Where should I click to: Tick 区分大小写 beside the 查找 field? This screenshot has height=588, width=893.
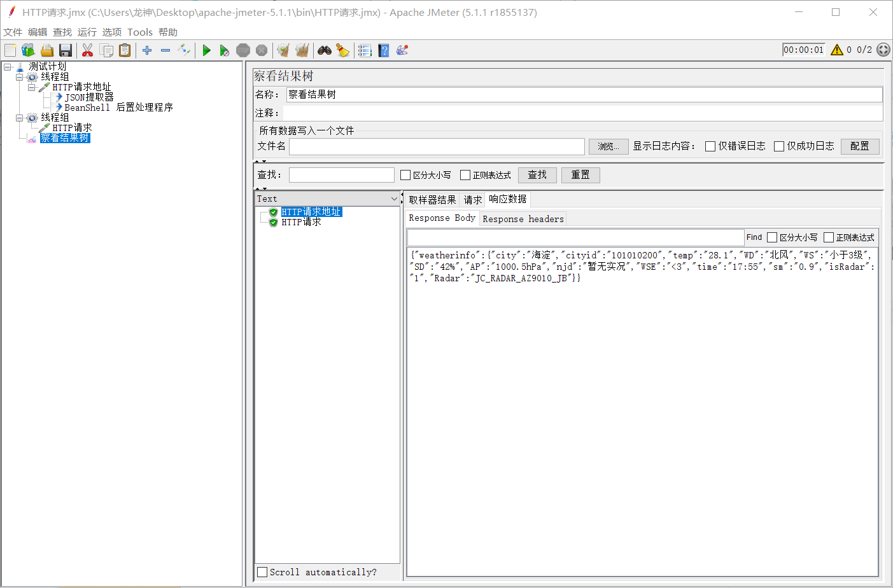(405, 175)
